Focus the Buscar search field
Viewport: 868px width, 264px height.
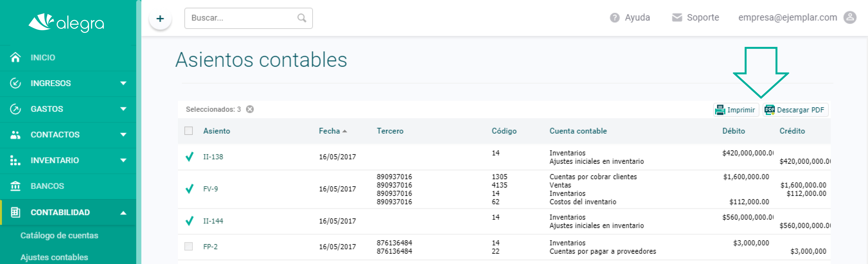point(248,18)
